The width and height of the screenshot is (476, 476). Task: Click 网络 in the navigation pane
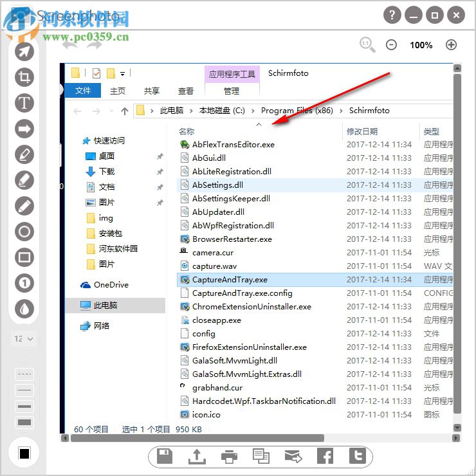(102, 325)
